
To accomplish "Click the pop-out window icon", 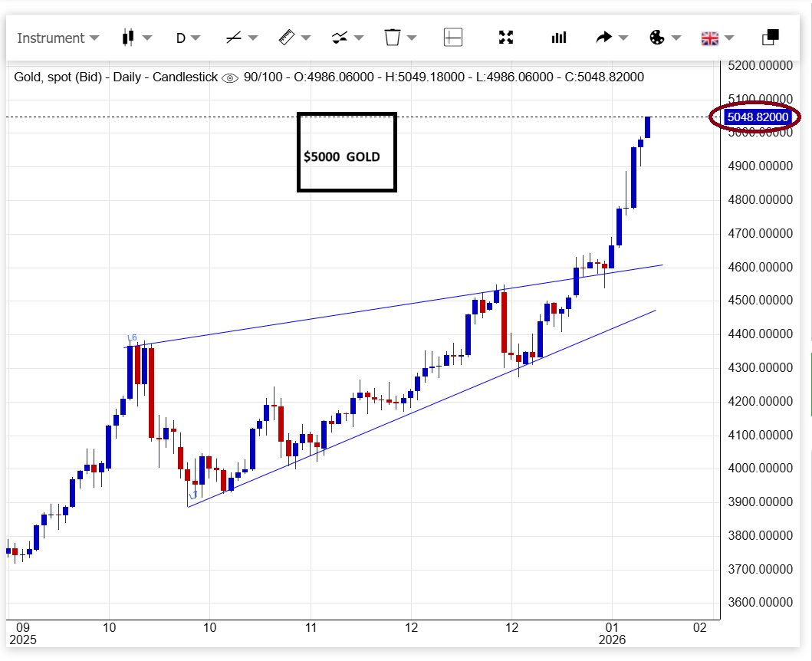I will pos(770,37).
